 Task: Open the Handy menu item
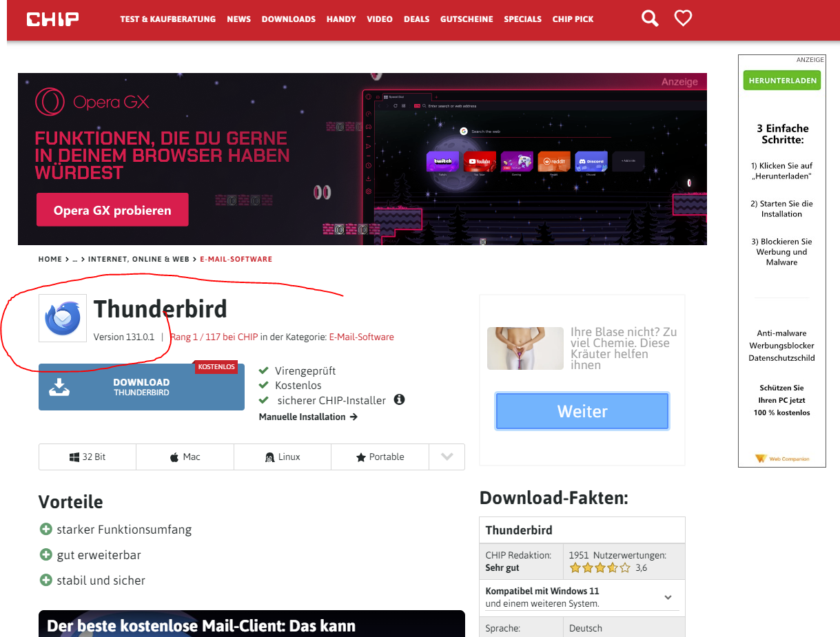click(341, 19)
